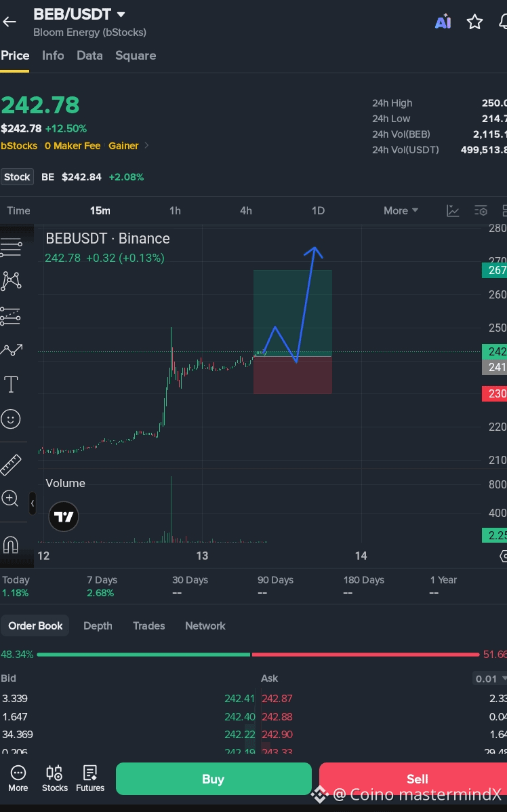Viewport: 507px width, 812px height.
Task: Click the red stop-loss zone on chart
Action: pos(292,375)
